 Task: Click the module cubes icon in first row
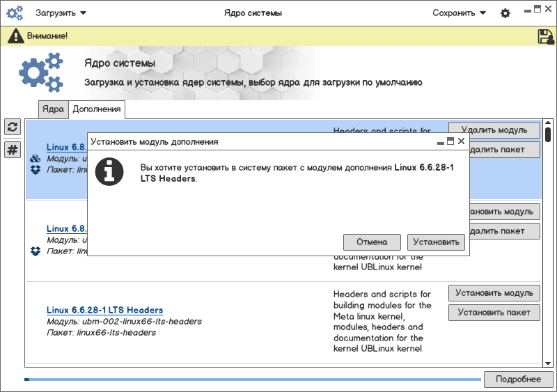[x=36, y=159]
